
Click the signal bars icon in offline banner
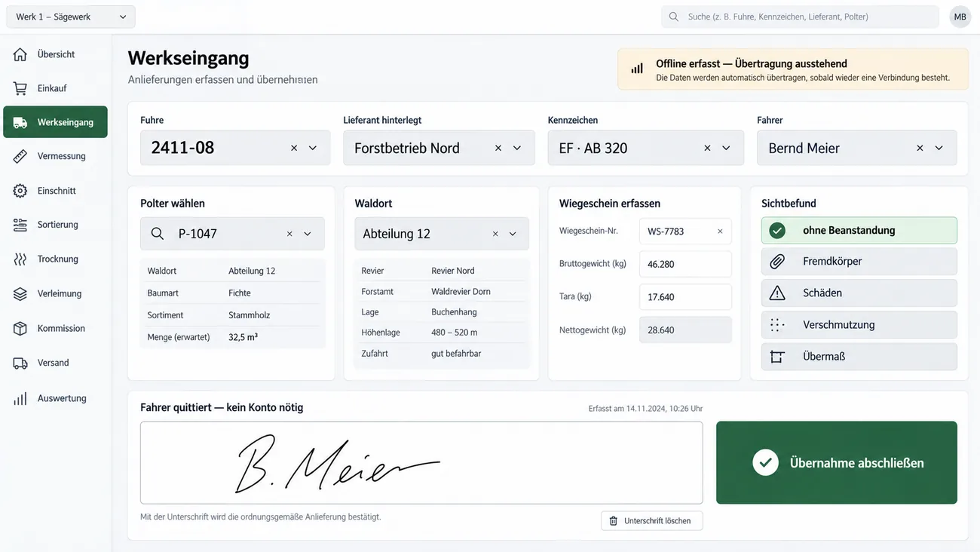[x=637, y=69]
